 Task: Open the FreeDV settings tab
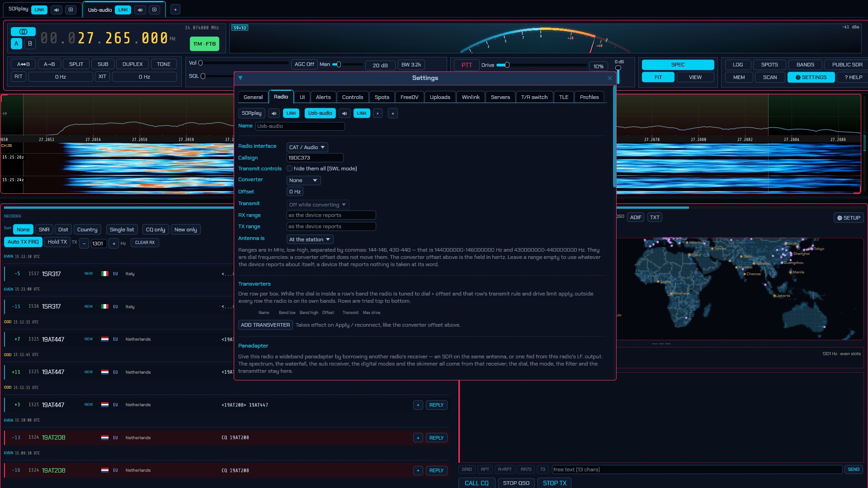(409, 97)
